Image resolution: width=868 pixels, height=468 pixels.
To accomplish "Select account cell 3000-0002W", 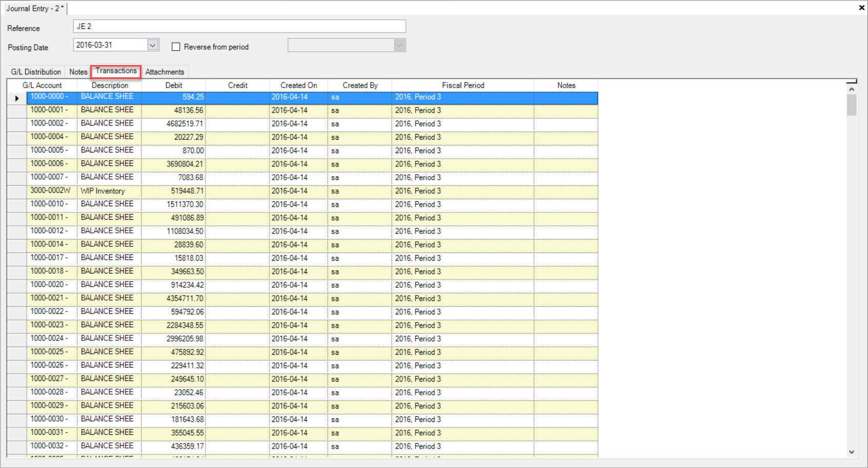I will (52, 191).
